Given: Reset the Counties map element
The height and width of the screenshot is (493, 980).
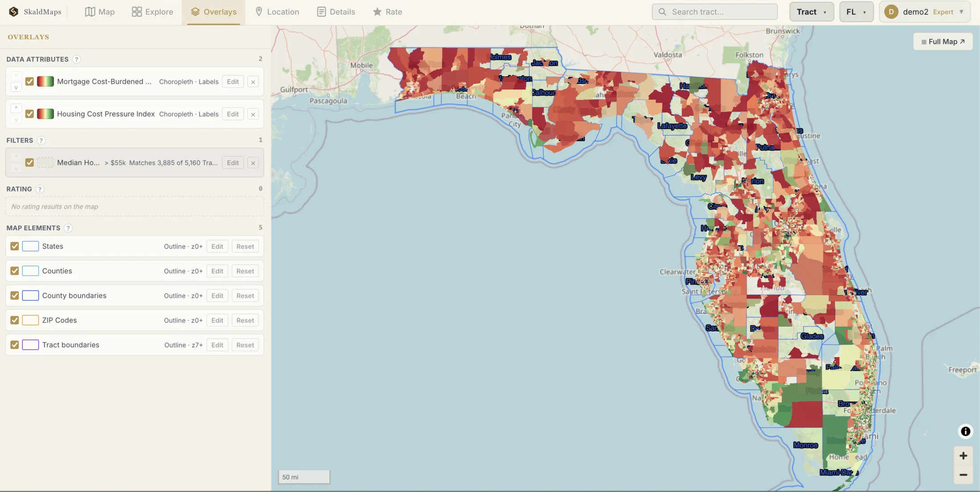Looking at the screenshot, I should point(245,271).
